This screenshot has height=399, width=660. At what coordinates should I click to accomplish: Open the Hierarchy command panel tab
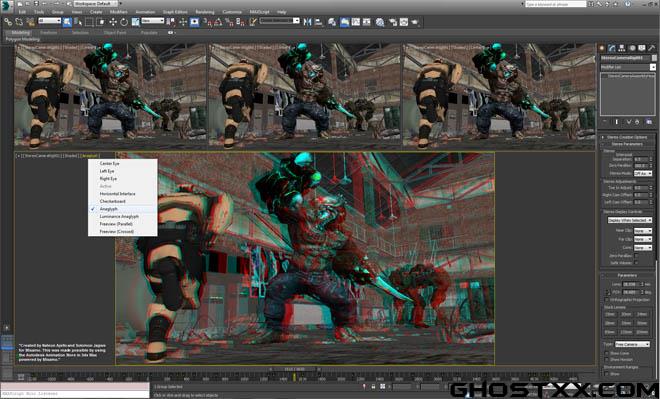(x=622, y=48)
